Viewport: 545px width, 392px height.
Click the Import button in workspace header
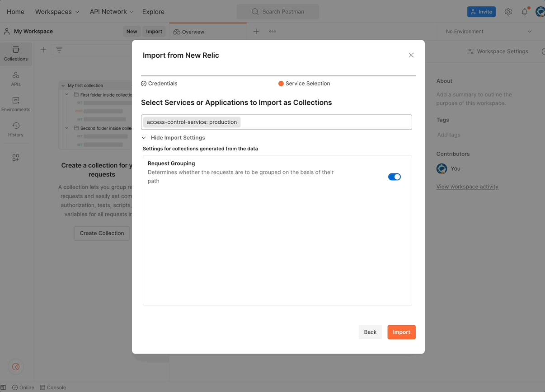point(154,32)
